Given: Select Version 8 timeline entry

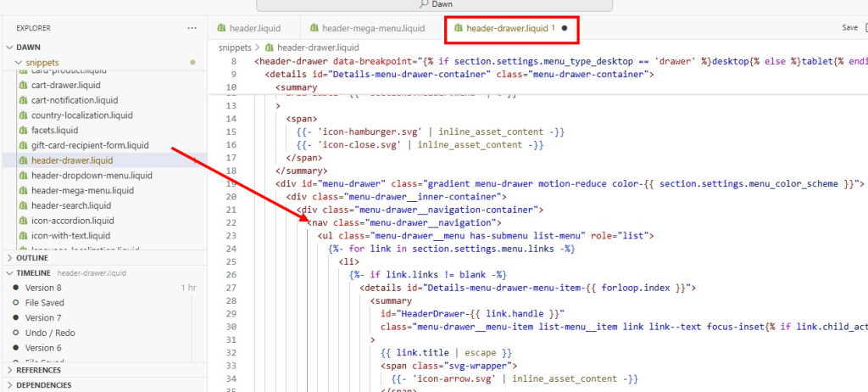Looking at the screenshot, I should point(42,288).
